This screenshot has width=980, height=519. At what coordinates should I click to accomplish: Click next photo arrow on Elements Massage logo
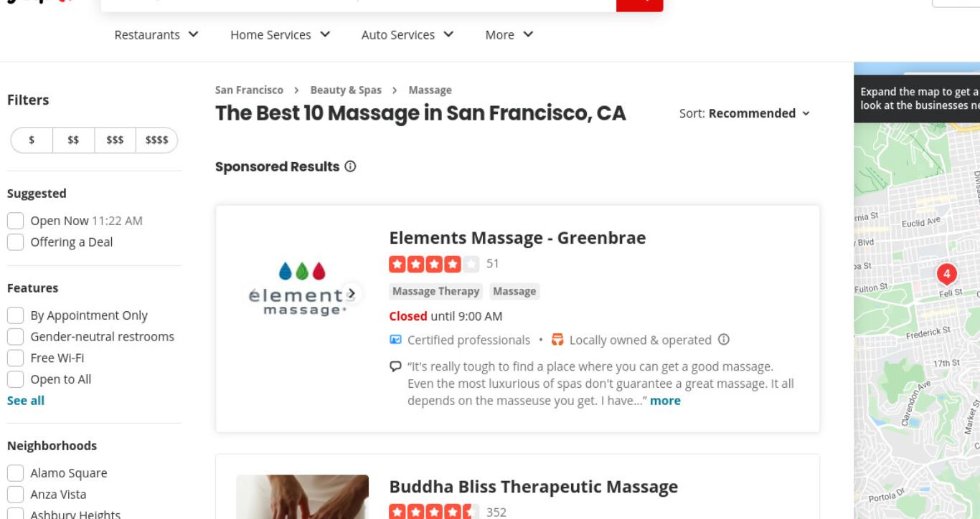pos(351,292)
